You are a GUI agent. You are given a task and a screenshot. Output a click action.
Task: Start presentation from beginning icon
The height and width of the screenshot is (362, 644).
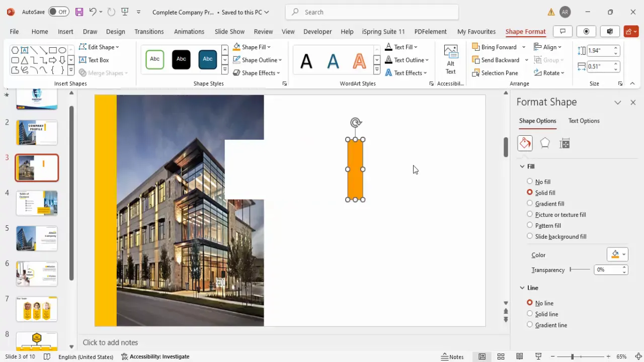(125, 12)
